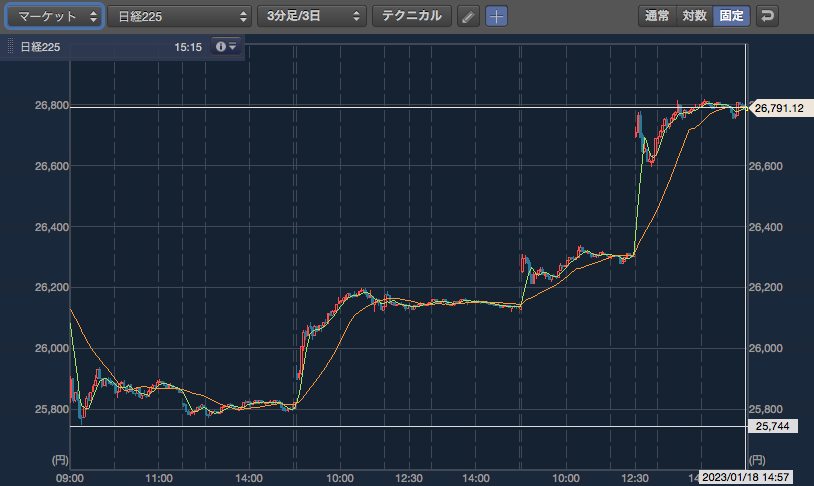Screen dimensions: 814x486
Task: Open the 日経225 symbol dropdown
Action: click(x=180, y=17)
